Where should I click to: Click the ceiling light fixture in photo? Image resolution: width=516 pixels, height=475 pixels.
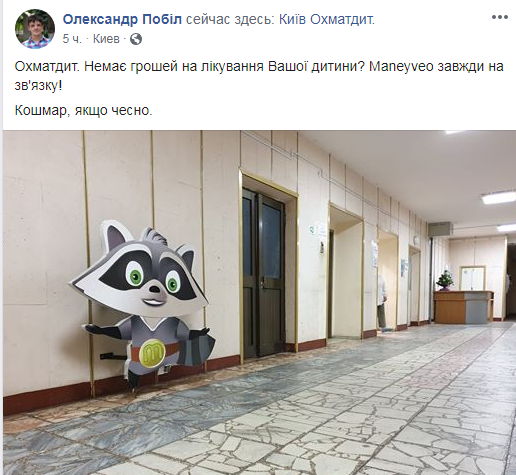499,197
